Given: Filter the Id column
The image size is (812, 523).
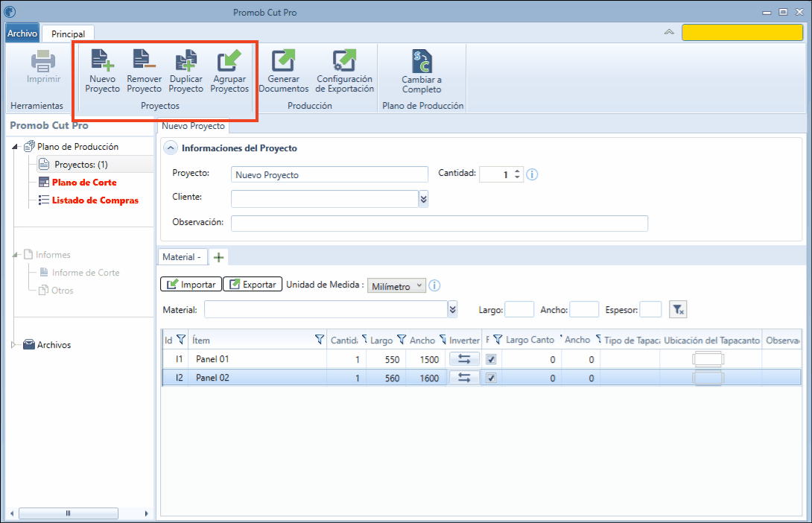Looking at the screenshot, I should coord(181,340).
